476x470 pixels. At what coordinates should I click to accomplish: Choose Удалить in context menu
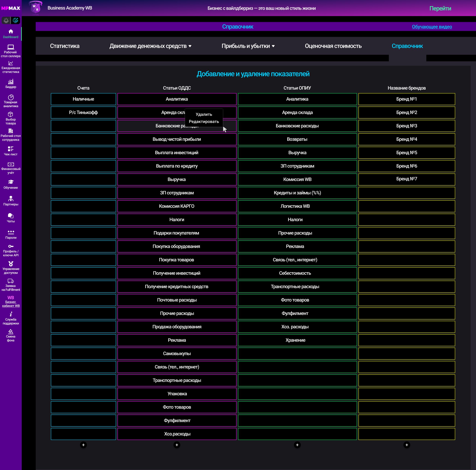coord(204,114)
